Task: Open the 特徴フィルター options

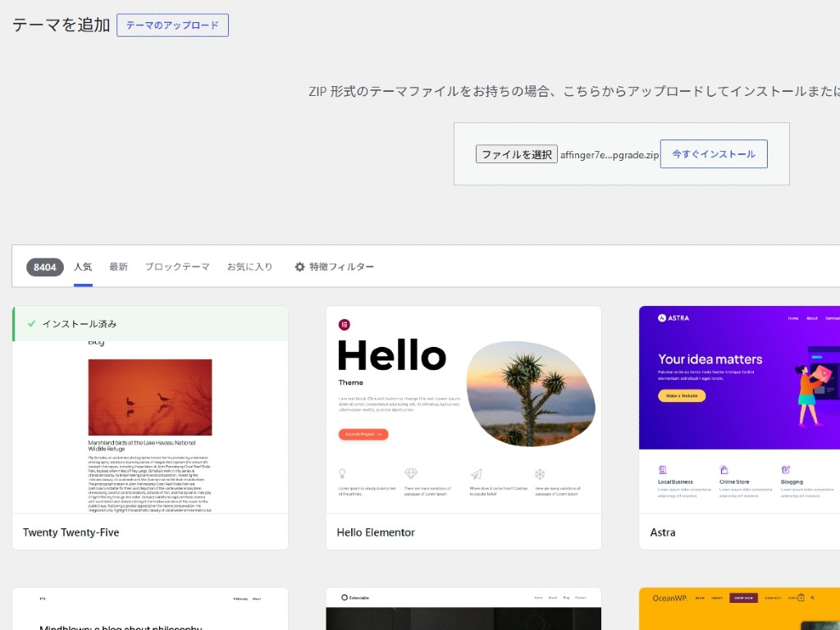Action: [335, 267]
